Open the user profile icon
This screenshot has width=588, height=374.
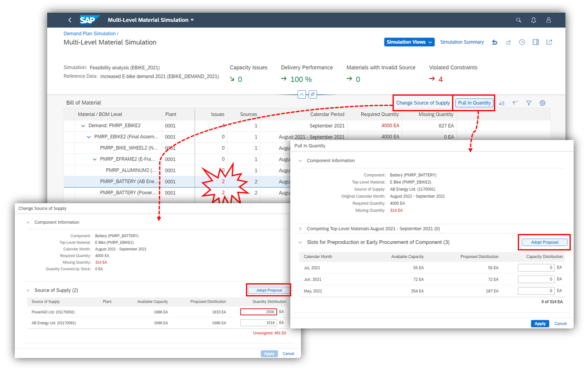tap(548, 20)
